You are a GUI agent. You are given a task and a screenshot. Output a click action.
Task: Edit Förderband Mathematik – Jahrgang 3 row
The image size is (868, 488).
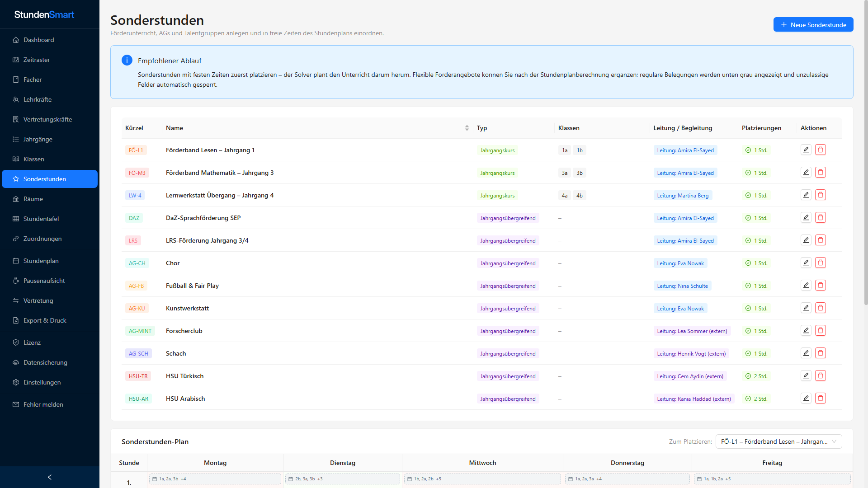[806, 172]
